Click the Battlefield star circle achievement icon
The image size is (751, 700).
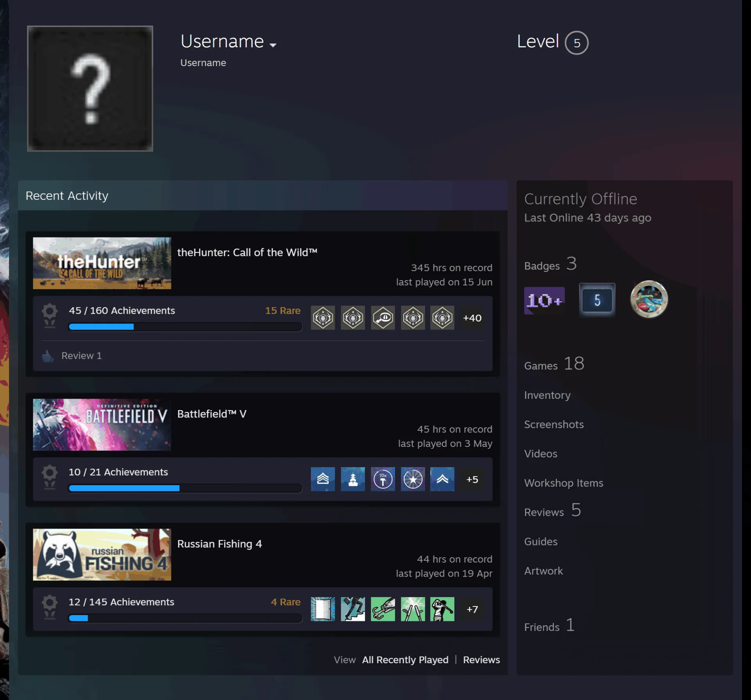point(413,479)
